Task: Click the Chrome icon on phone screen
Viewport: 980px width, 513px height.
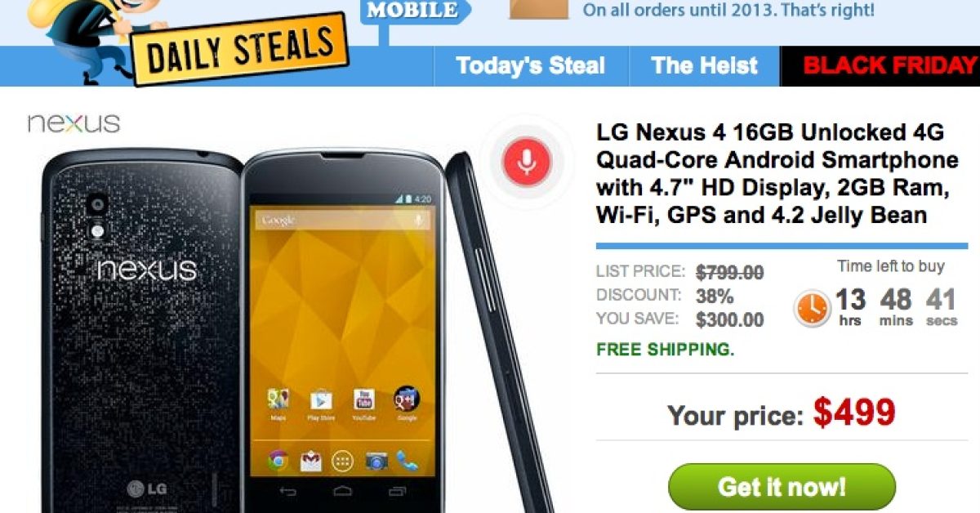Action: point(278,460)
